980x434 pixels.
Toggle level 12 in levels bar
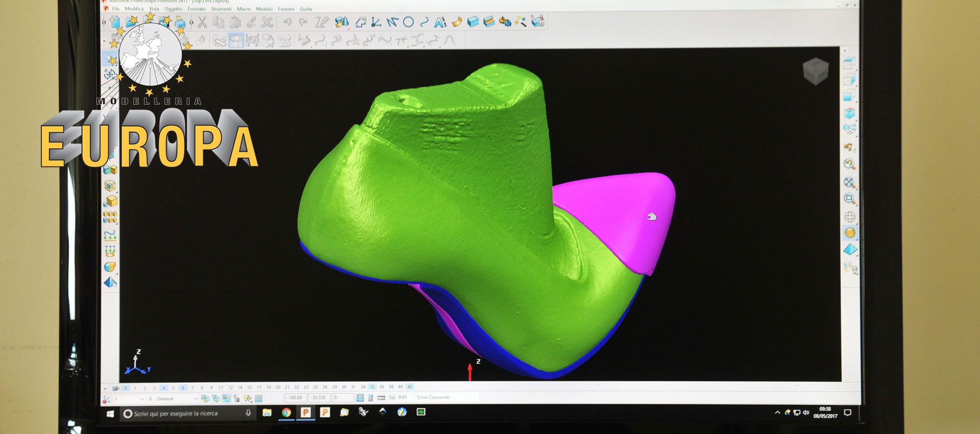pyautogui.click(x=230, y=388)
